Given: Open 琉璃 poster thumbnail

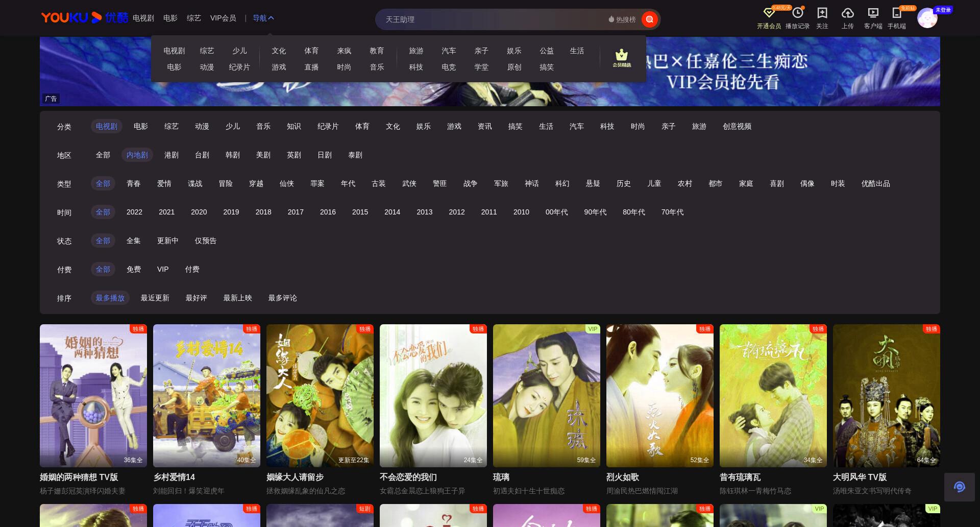Looking at the screenshot, I should coord(547,396).
